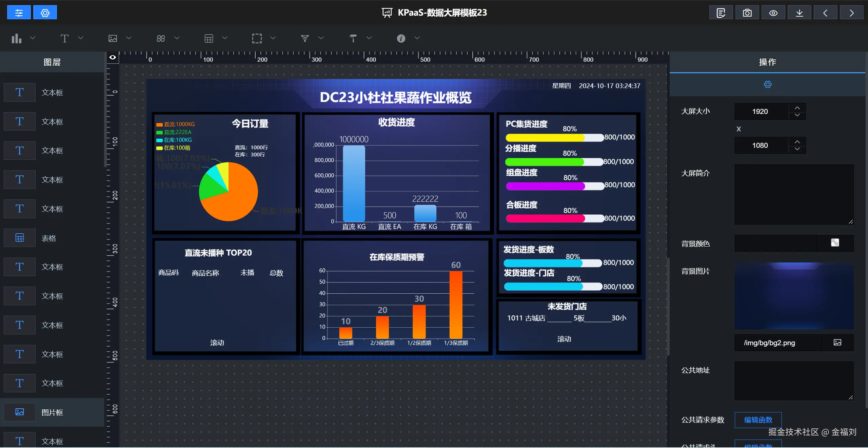Toggle the blue gear settings button

tap(45, 13)
